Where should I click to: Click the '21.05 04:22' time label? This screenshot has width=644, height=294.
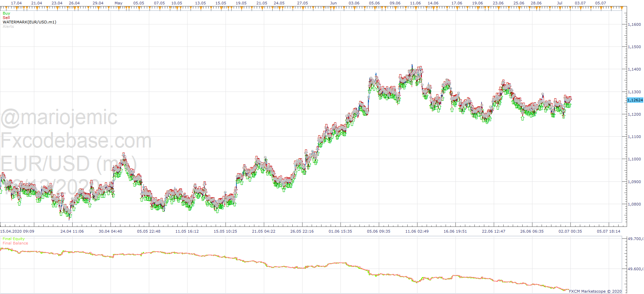click(264, 231)
